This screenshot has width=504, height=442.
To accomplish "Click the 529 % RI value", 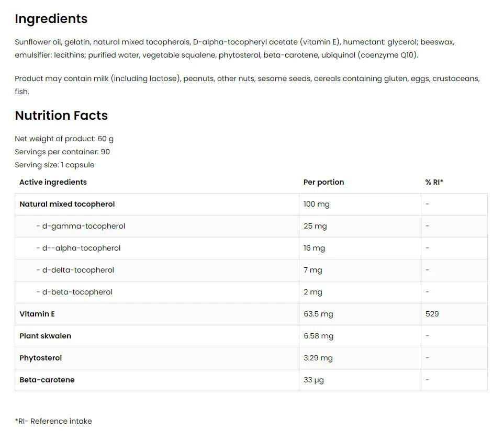I will tap(432, 314).
